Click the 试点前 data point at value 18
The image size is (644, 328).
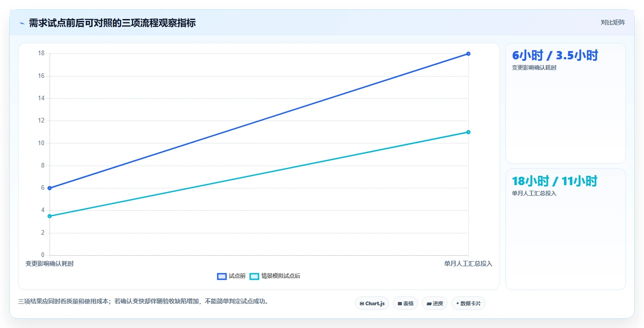(468, 54)
